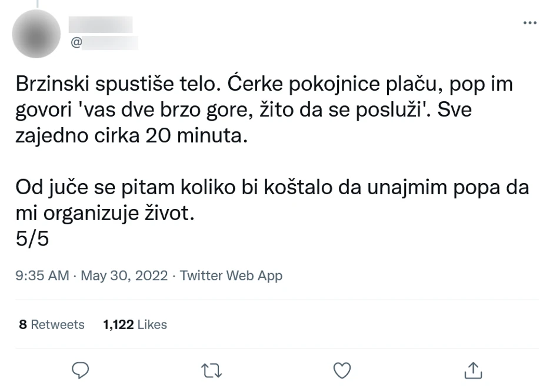Open the 9:35 AM timestamp link

tap(42, 275)
